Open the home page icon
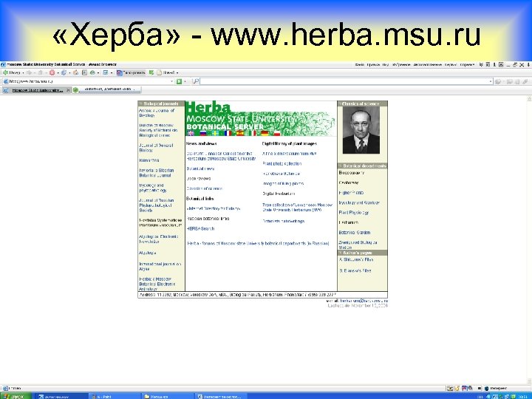 tap(75, 72)
